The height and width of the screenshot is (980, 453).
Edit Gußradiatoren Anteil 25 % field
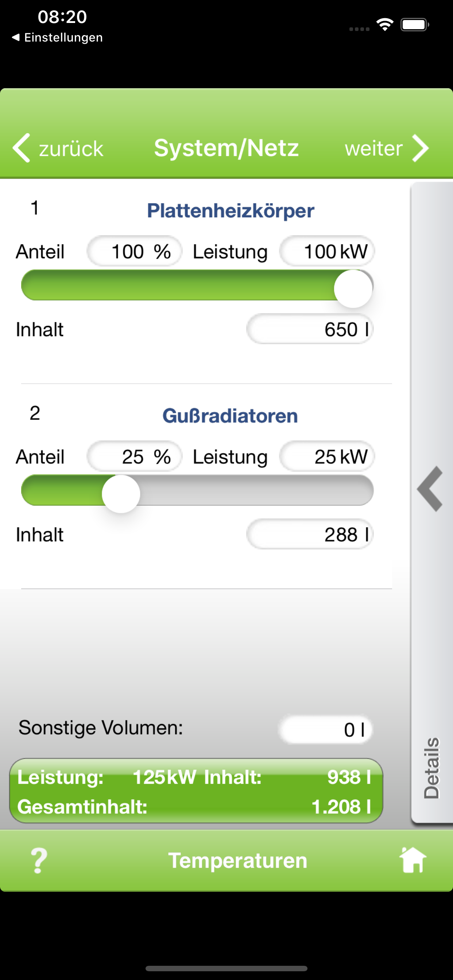134,456
